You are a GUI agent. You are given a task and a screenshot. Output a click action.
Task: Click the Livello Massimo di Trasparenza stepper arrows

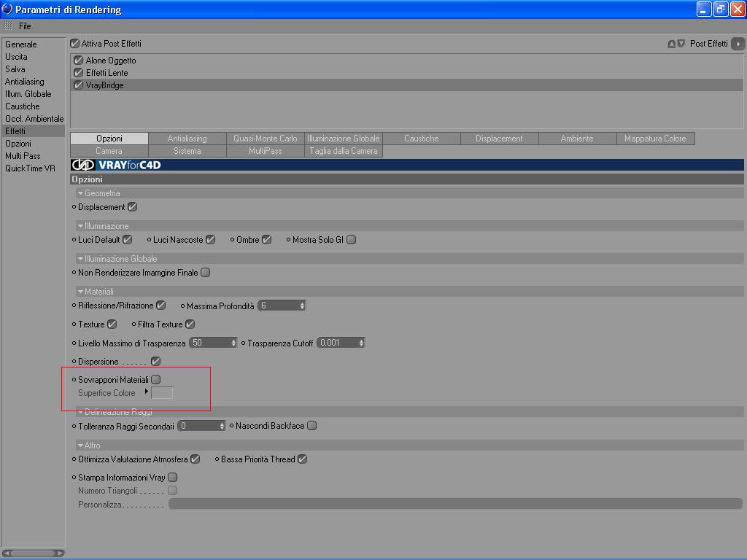coord(233,343)
